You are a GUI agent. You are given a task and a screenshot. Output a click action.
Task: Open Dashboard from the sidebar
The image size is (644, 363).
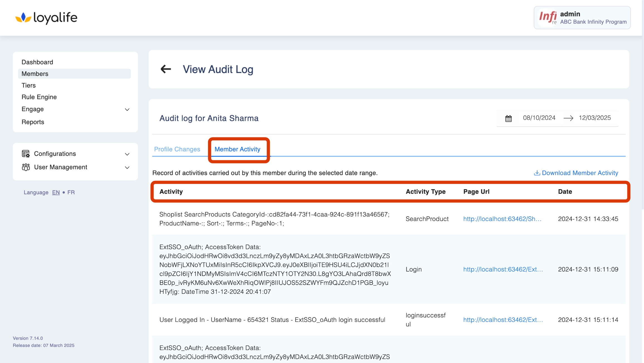37,62
